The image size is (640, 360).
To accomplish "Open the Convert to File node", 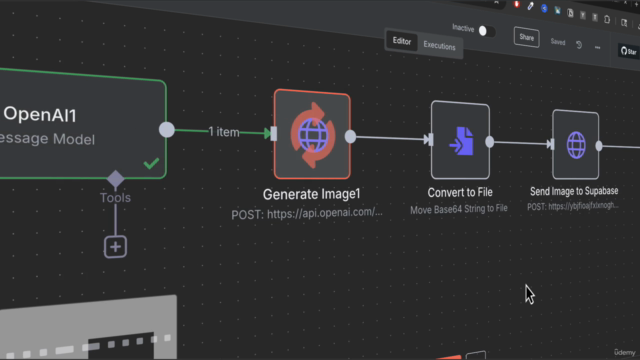I will pos(460,140).
